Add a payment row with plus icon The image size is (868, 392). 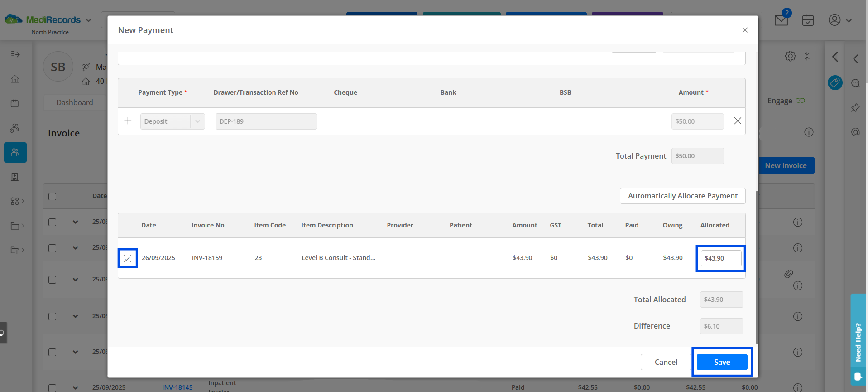click(128, 121)
